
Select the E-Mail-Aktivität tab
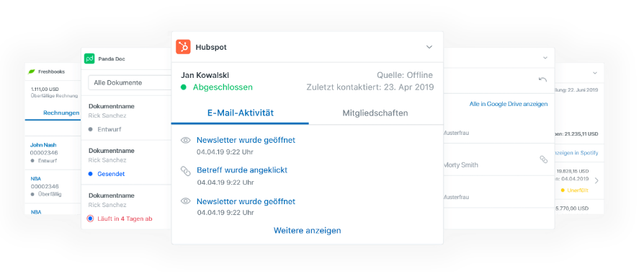[240, 113]
